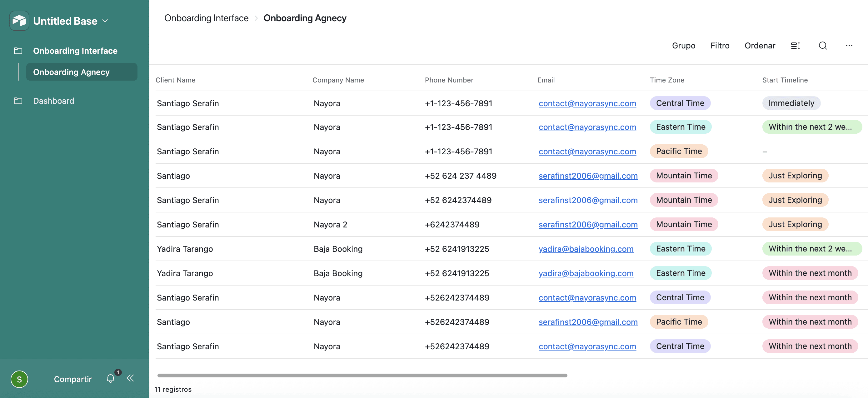Viewport: 868px width, 398px height.
Task: Open the green S avatar icon
Action: pyautogui.click(x=19, y=379)
